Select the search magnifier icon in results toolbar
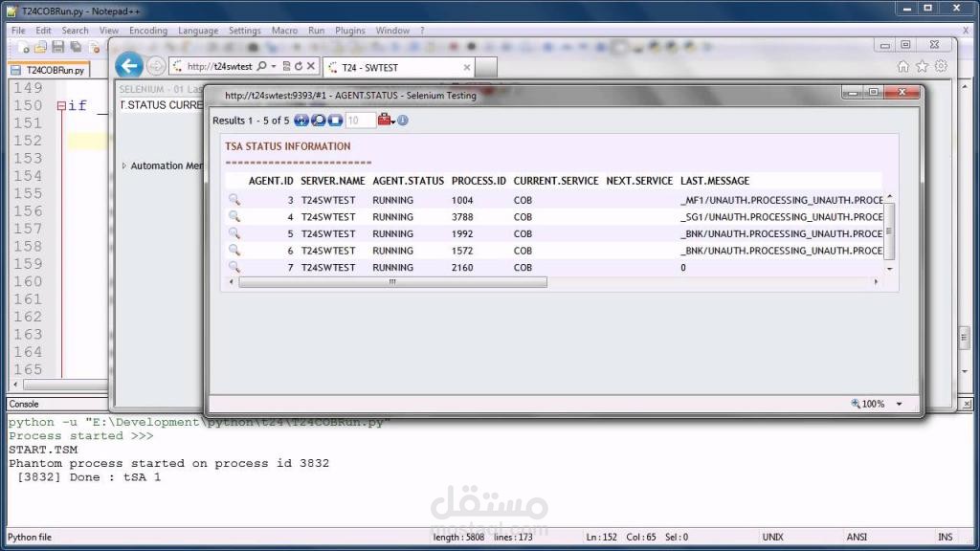This screenshot has width=980, height=551. click(318, 120)
